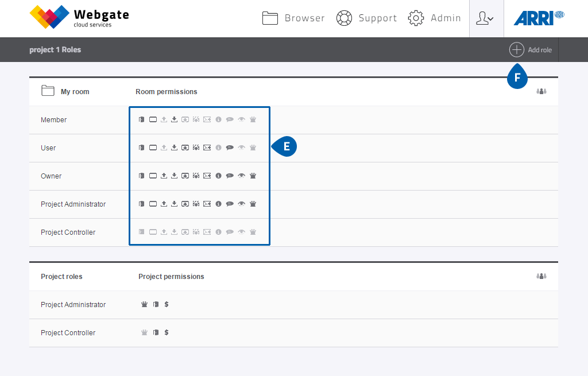
Task: Click the users icon in Project roles header
Action: pyautogui.click(x=541, y=276)
